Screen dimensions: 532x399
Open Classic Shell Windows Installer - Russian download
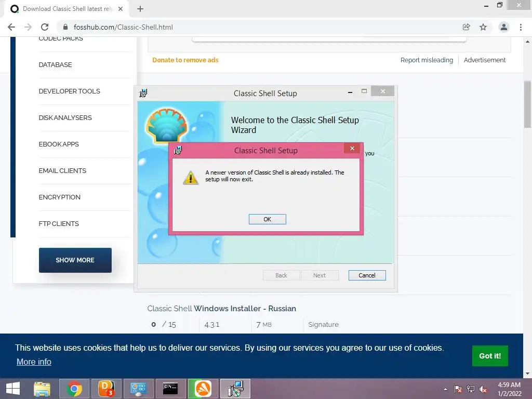tap(221, 309)
